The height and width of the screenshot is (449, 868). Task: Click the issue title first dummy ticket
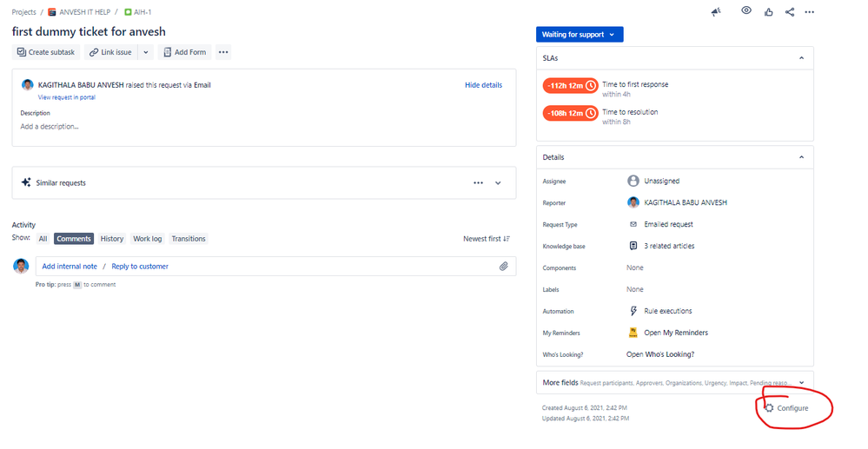coord(89,31)
